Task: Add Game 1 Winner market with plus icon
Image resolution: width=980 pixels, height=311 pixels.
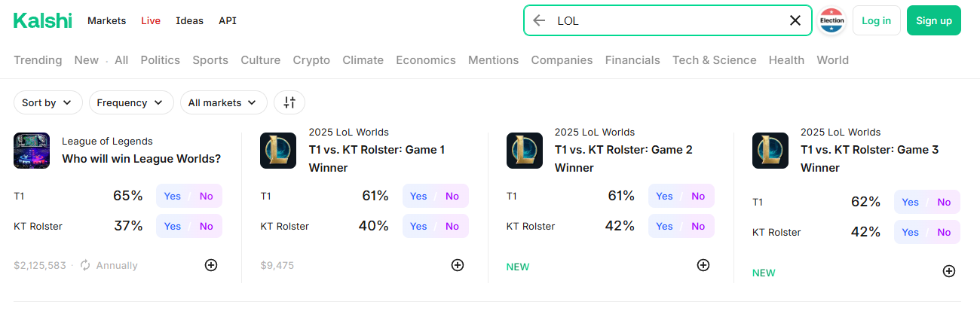Action: coord(458,265)
